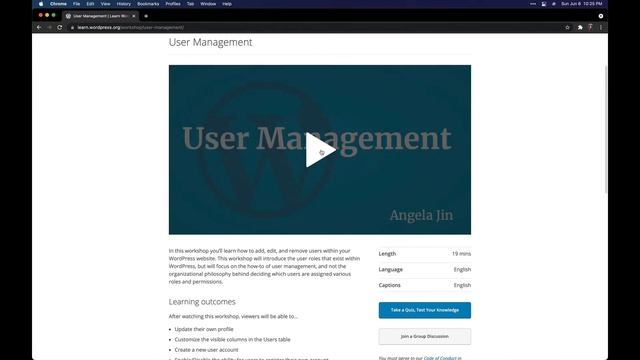The image size is (640, 360).
Task: Click Take a Quiz, Test Your Knowledge button
Action: click(424, 310)
